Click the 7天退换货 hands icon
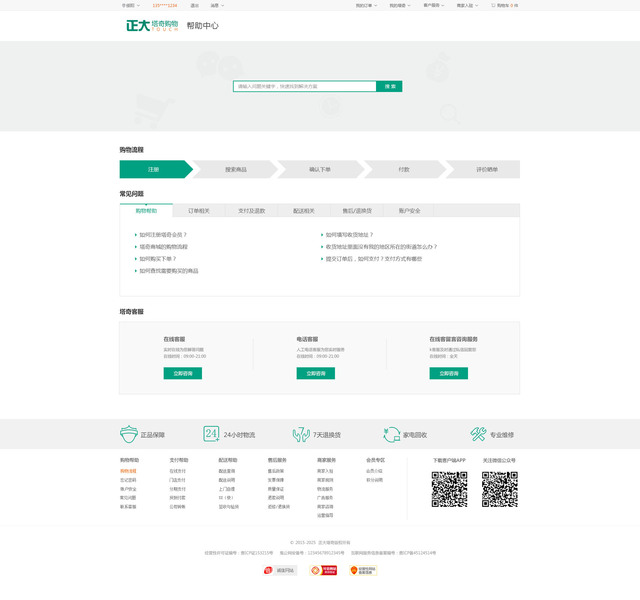The height and width of the screenshot is (600, 640). tap(301, 434)
